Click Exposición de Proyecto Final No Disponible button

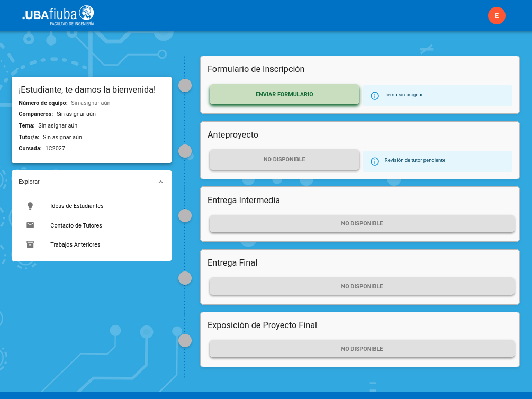(362, 349)
